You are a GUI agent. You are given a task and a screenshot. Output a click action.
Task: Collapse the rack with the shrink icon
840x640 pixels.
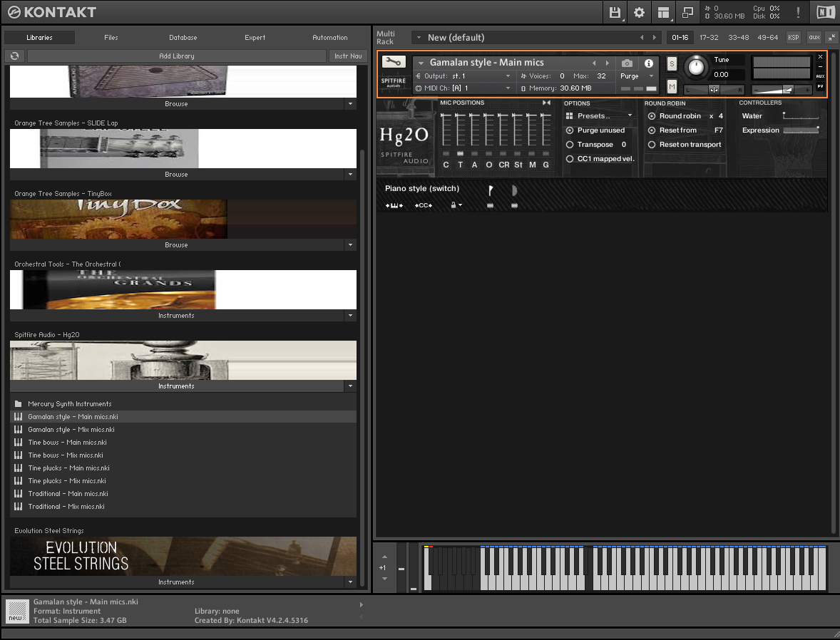[x=831, y=38]
